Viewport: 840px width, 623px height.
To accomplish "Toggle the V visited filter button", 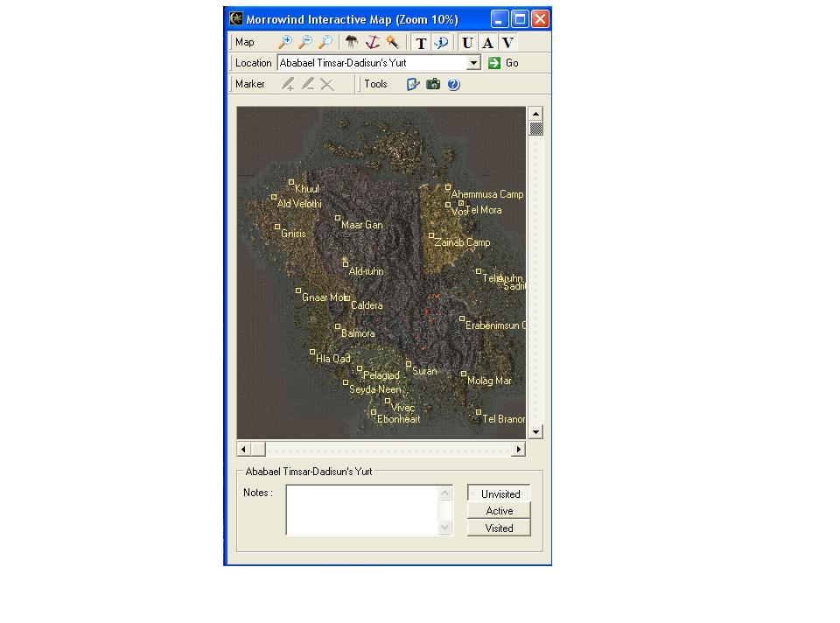I will pyautogui.click(x=507, y=42).
